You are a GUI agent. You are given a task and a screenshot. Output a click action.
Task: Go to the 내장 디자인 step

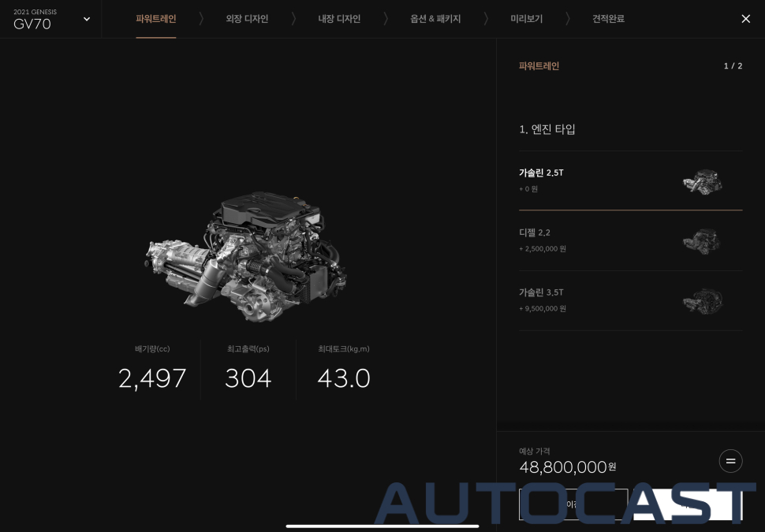339,19
